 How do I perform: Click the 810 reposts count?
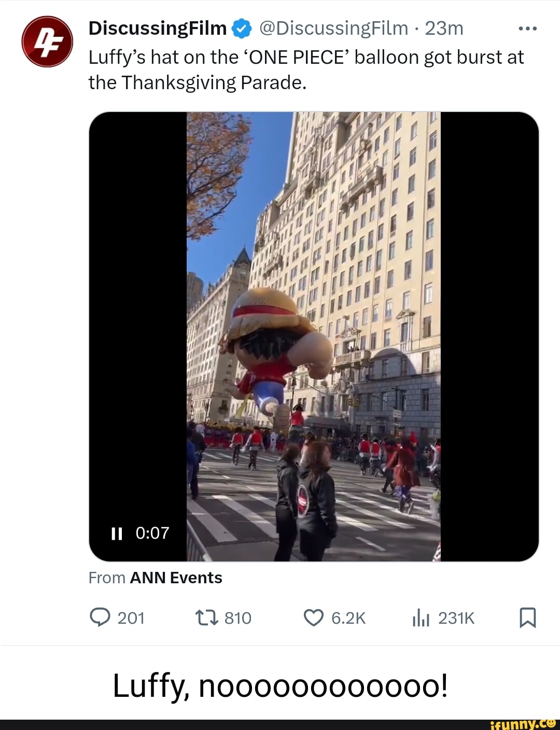[x=238, y=618]
